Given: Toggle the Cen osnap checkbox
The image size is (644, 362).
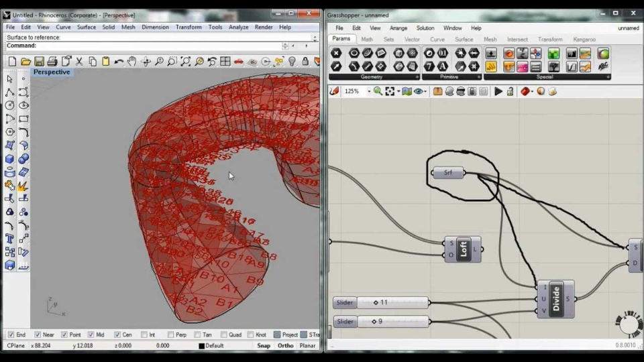Looking at the screenshot, I should (x=117, y=335).
